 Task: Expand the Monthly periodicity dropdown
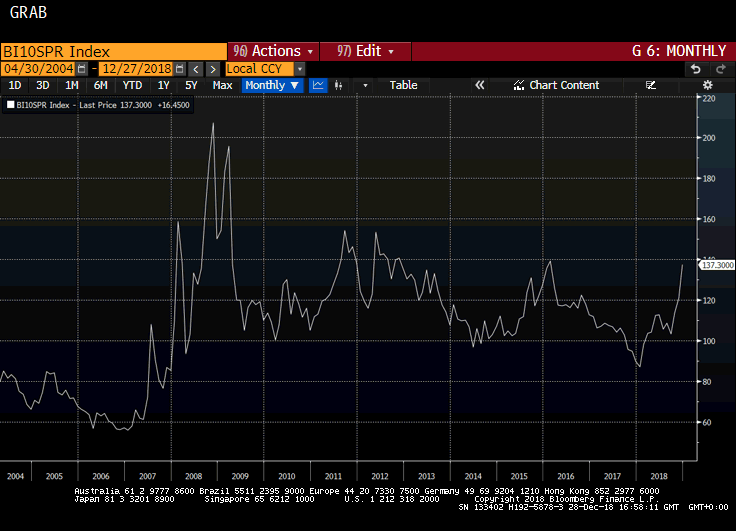pos(272,85)
